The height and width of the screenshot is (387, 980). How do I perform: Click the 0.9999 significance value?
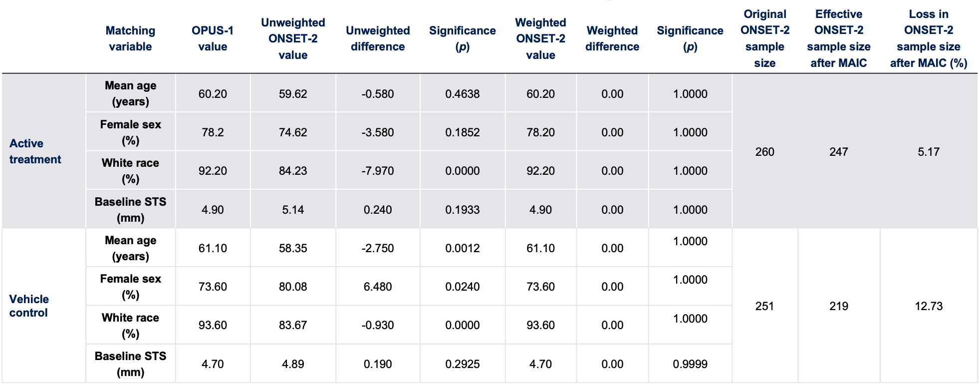690,364
